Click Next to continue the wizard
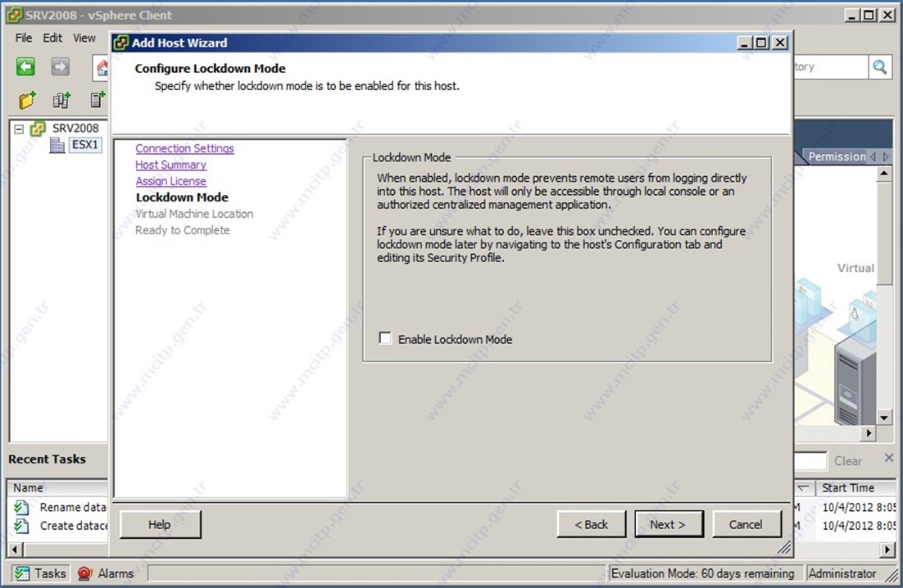The height and width of the screenshot is (588, 903). (669, 525)
